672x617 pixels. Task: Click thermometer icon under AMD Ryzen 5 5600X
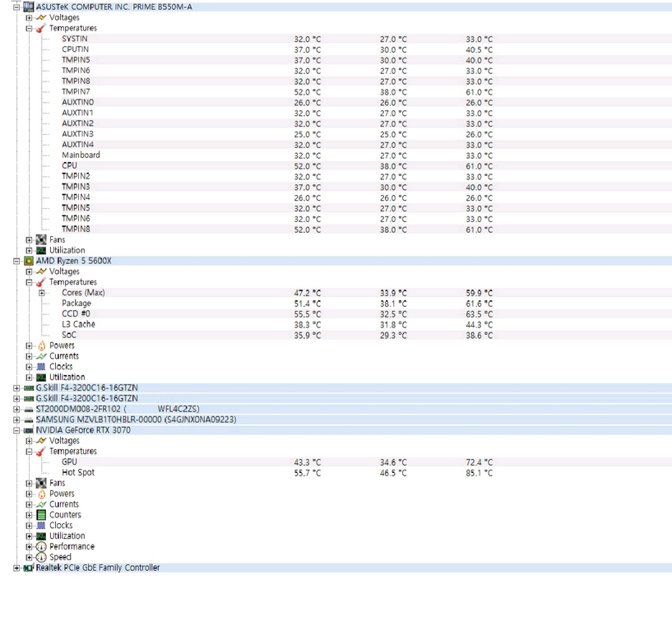41,282
